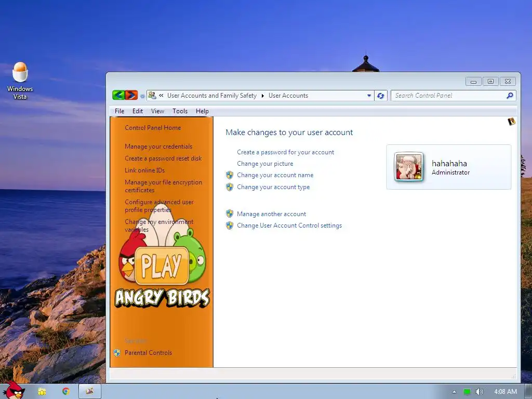Open the File menu

click(119, 111)
